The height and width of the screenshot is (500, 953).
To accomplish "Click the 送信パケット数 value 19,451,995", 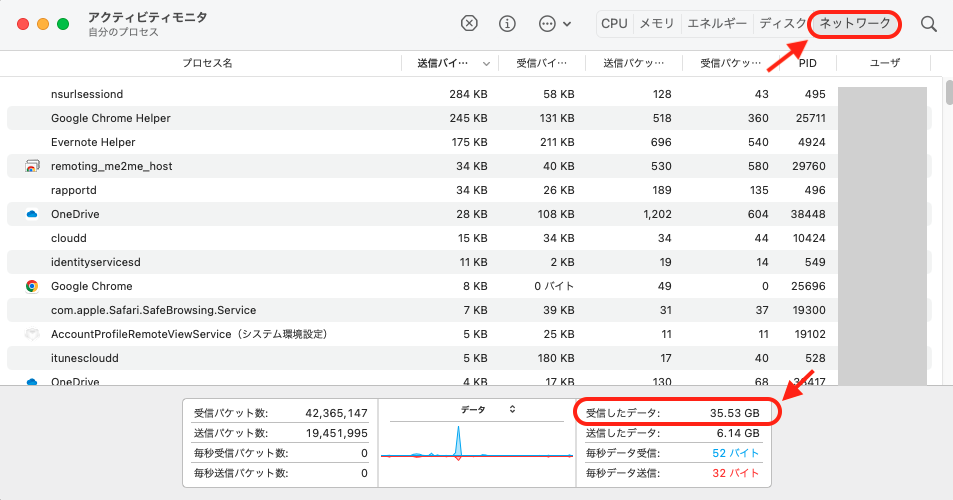I will pyautogui.click(x=336, y=433).
